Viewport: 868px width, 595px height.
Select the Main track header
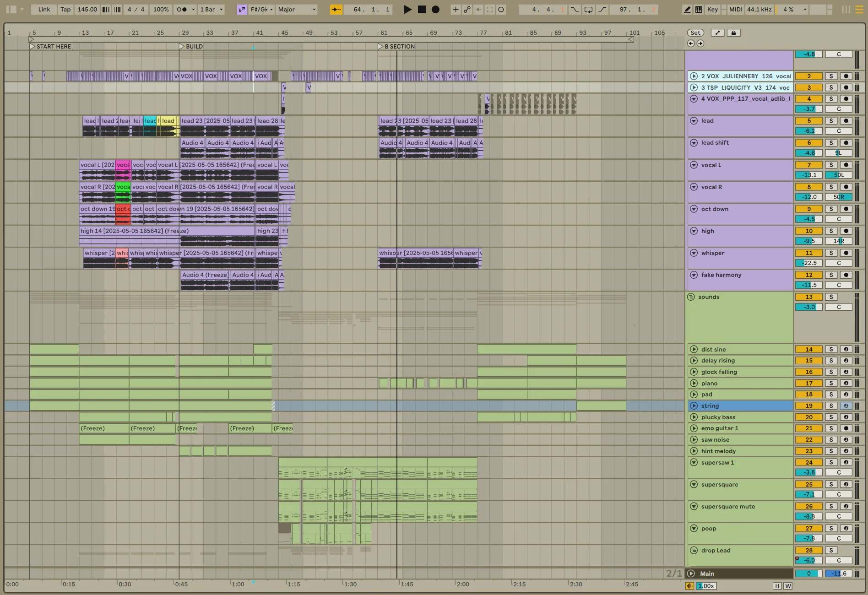click(x=740, y=573)
